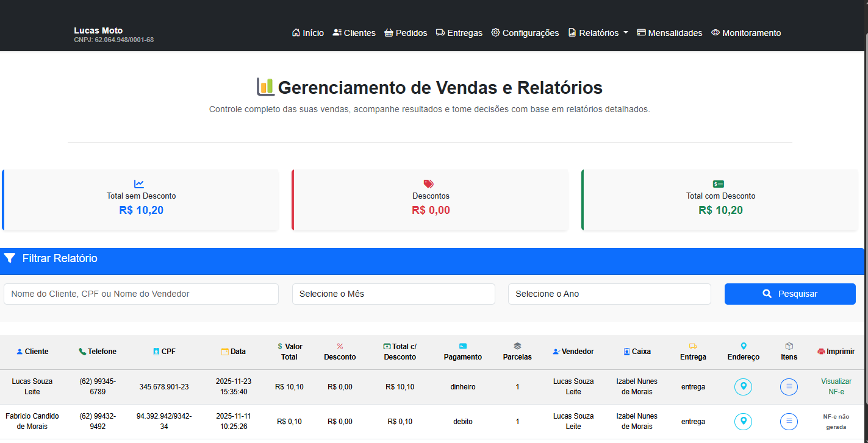
Task: Open the Selecione o Mês dropdown
Action: tap(393, 294)
